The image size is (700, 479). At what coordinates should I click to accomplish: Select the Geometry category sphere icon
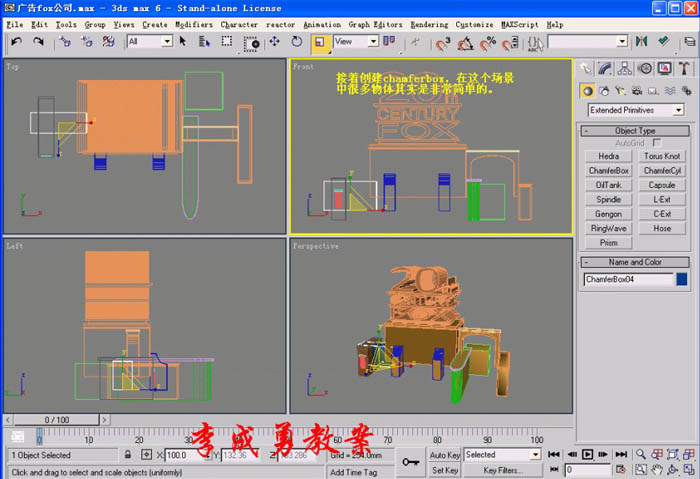(x=588, y=91)
